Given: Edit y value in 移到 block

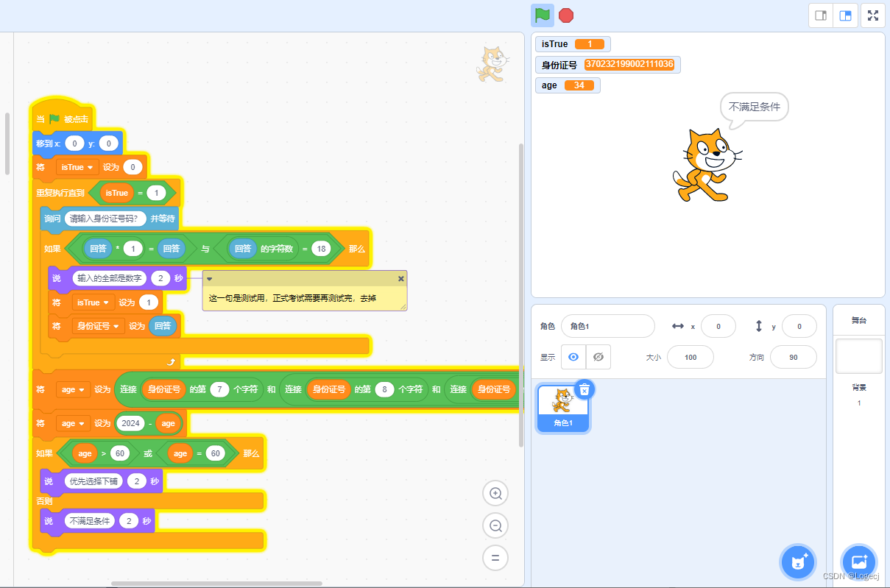Looking at the screenshot, I should [x=108, y=144].
